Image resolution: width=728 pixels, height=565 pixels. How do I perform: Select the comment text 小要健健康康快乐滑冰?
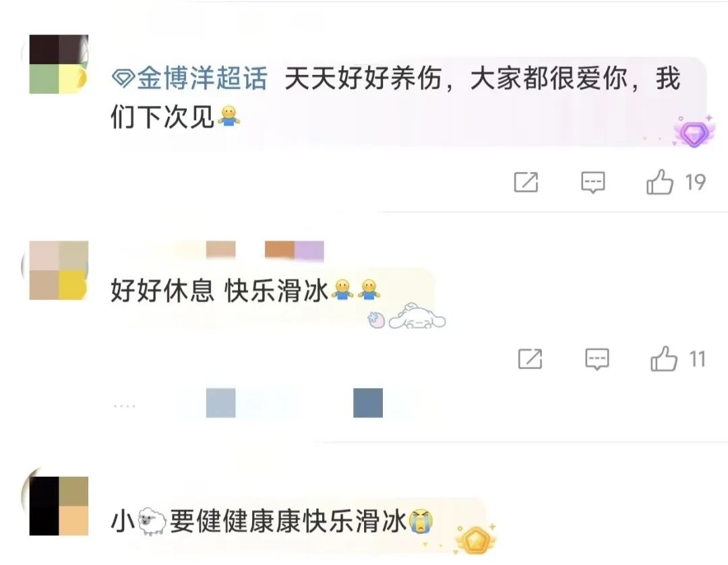pyautogui.click(x=272, y=521)
